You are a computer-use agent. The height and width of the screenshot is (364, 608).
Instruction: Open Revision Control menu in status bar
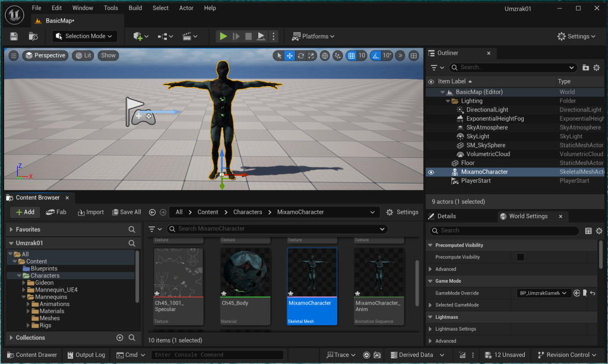point(567,355)
